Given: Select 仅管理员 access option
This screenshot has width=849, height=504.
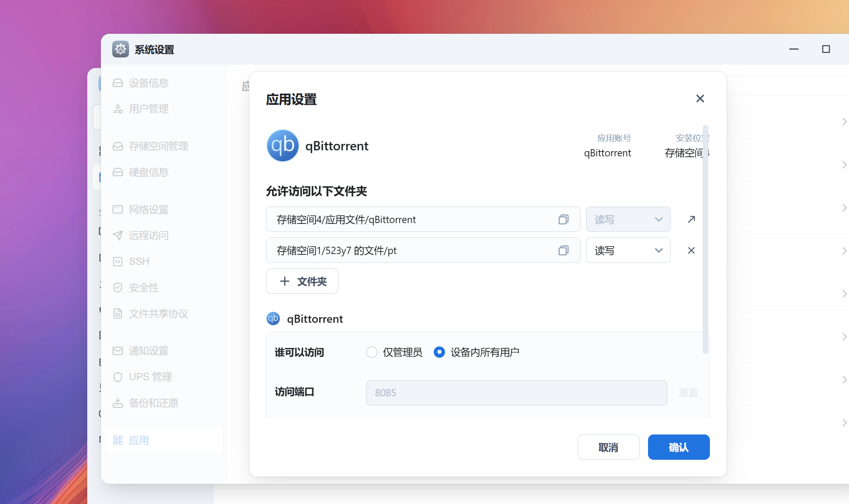Looking at the screenshot, I should tap(372, 352).
